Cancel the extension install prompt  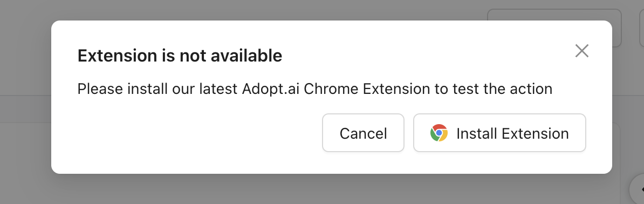click(363, 133)
